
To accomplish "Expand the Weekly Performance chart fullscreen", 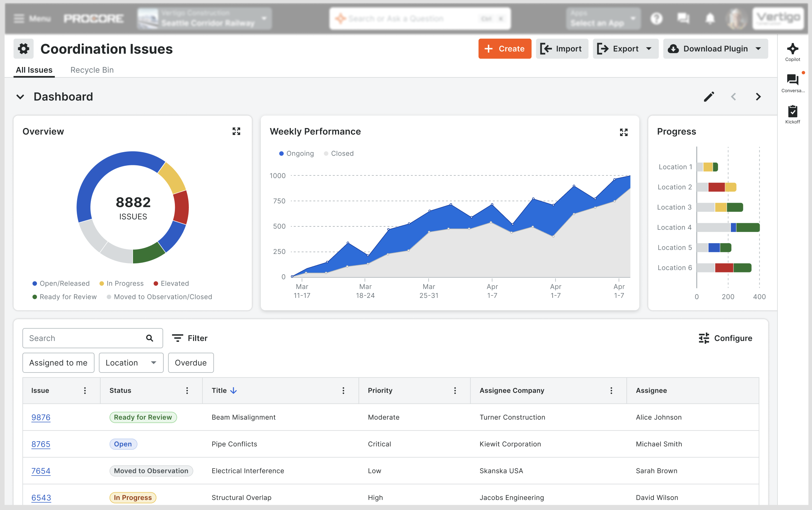I will (x=623, y=132).
